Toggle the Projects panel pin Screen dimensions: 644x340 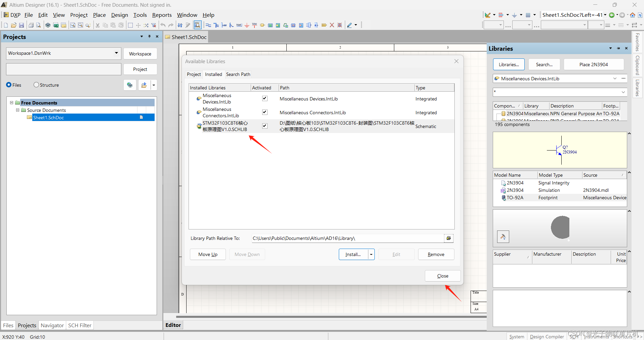coord(150,37)
